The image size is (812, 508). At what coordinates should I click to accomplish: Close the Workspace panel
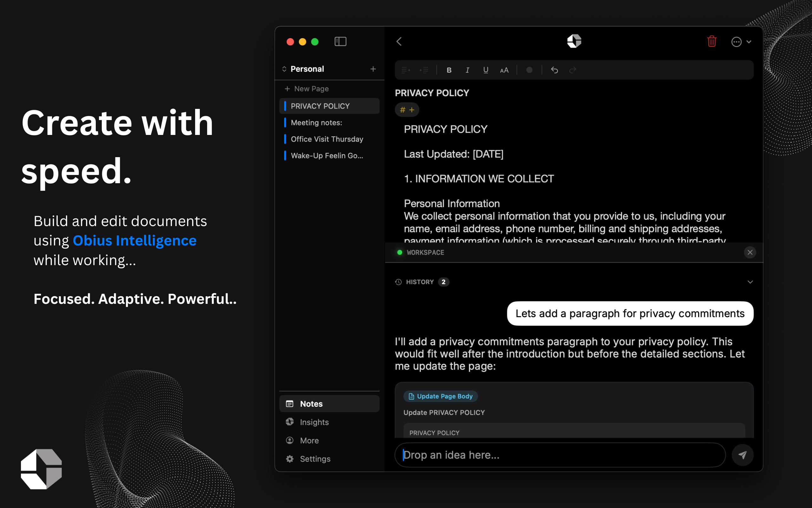tap(750, 252)
